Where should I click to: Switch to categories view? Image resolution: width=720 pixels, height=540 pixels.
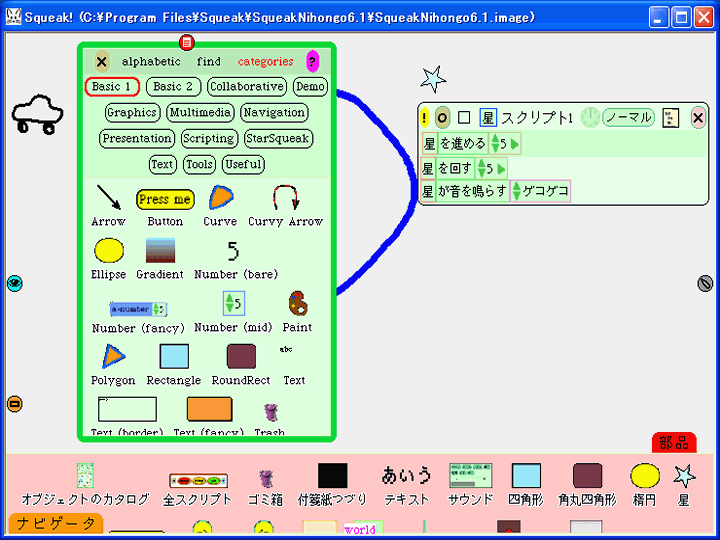coord(265,61)
